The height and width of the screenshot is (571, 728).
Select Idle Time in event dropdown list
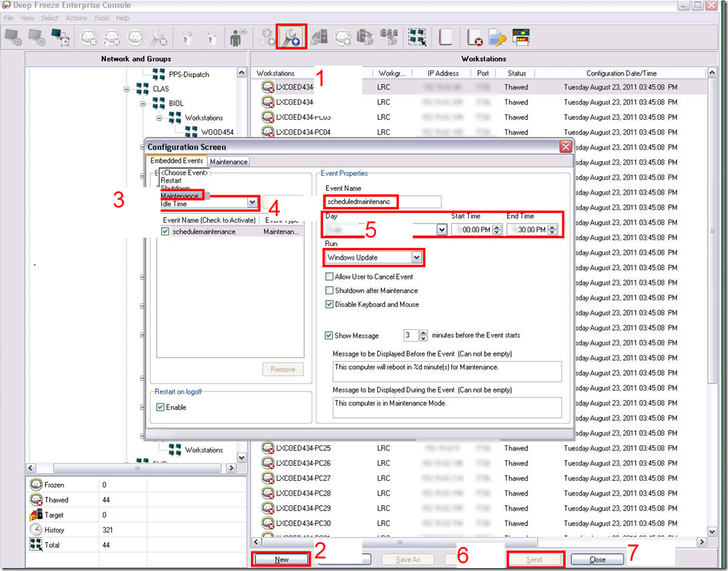click(174, 204)
